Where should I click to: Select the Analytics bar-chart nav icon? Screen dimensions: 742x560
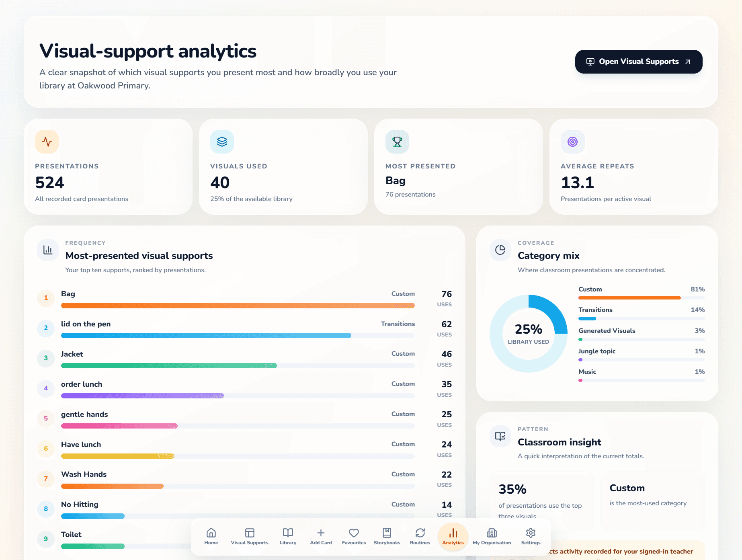453,533
